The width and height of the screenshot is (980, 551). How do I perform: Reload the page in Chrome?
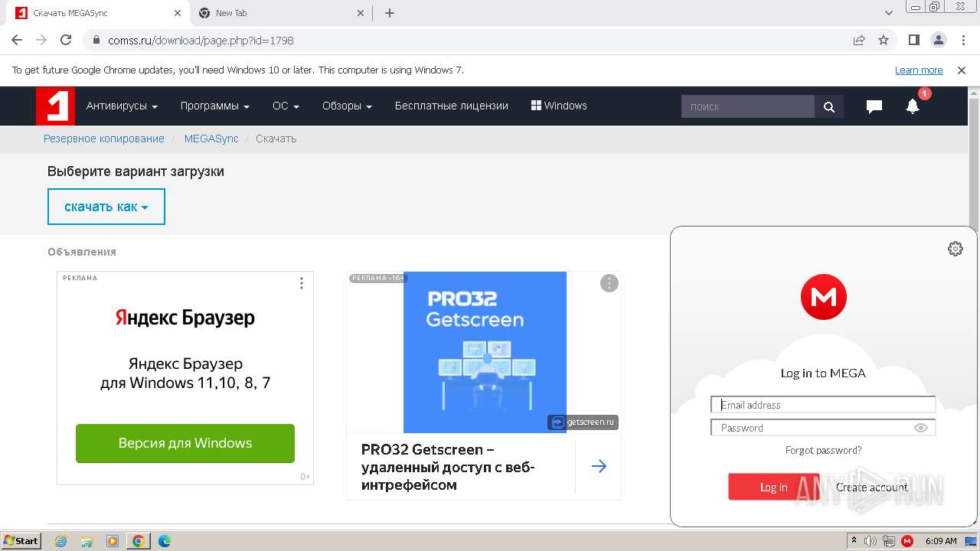66,40
